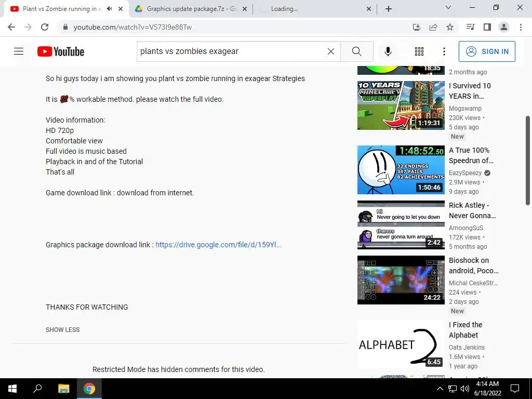Click the 'I Survived 10 YEARS in...' title
This screenshot has height=399, width=532.
(470, 91)
